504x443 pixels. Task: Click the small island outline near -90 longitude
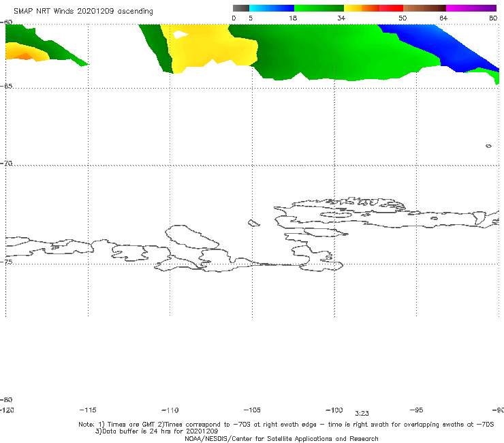tap(488, 146)
